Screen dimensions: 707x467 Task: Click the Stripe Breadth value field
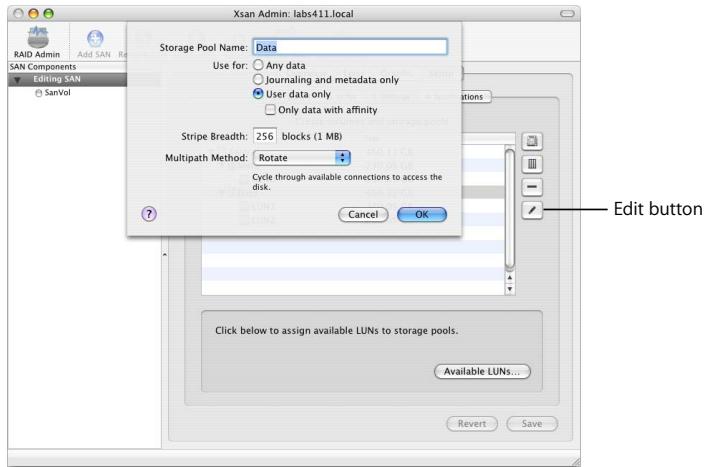tap(265, 136)
